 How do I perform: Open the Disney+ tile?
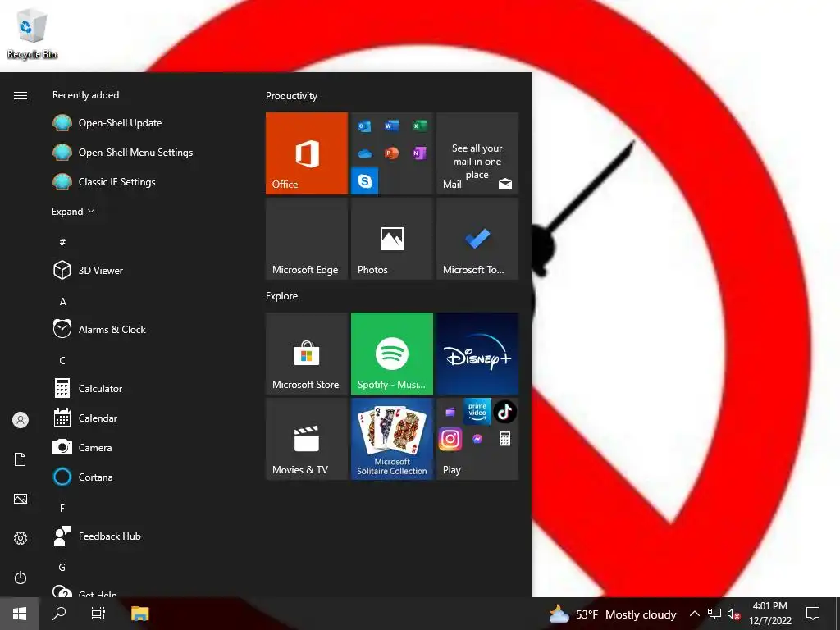coord(477,354)
